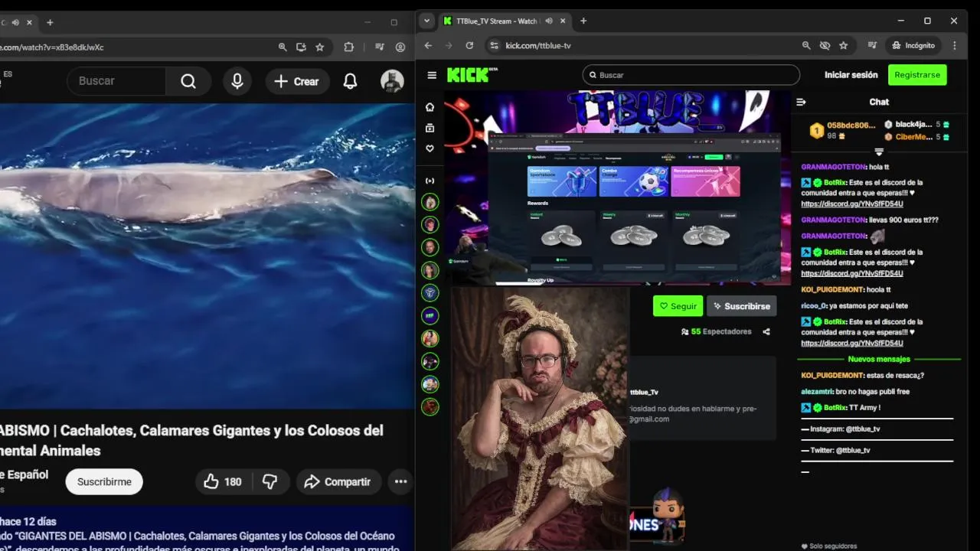
Task: Open Kick hamburger menu
Action: 432,75
